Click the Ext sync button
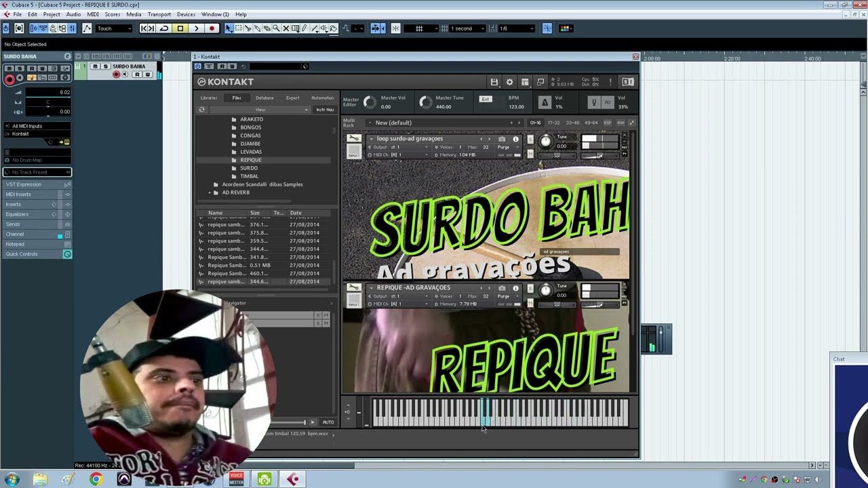Image resolution: width=868 pixels, height=488 pixels. 486,99
